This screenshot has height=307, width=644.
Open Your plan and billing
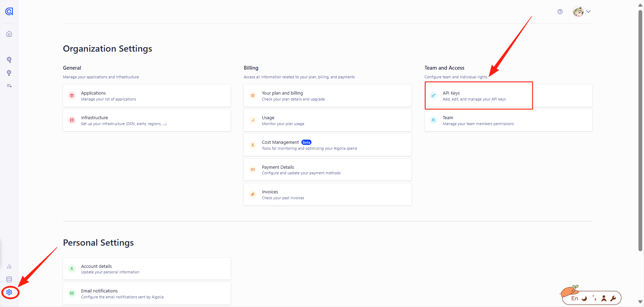(x=327, y=96)
